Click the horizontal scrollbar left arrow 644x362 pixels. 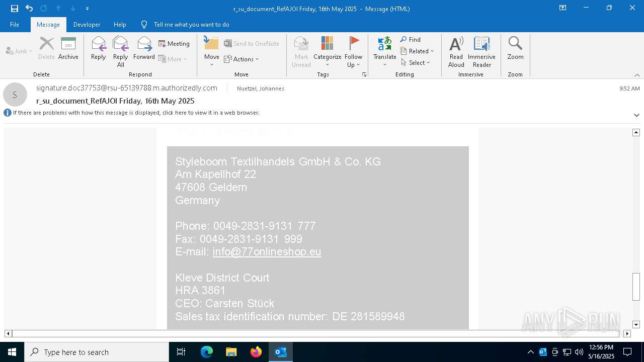[x=8, y=333]
